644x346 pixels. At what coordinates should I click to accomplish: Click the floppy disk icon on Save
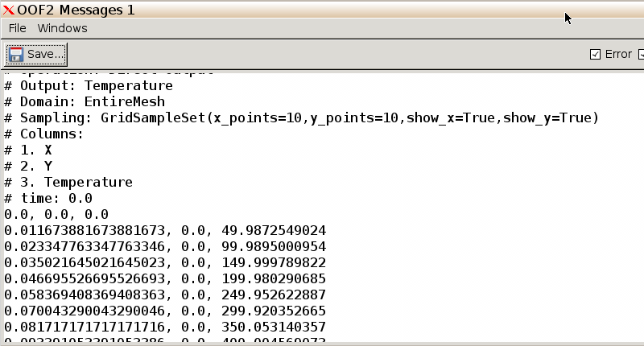(16, 54)
